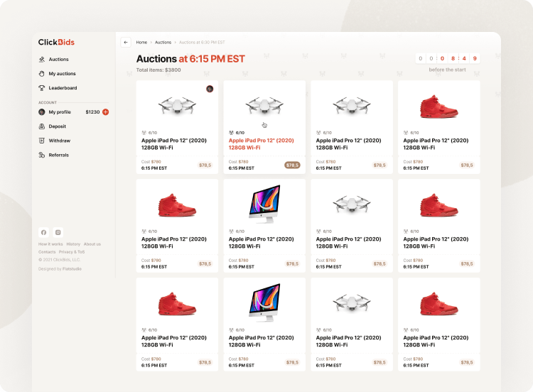Click the back arrow button
Viewport: 533px width, 392px height.
click(x=126, y=42)
